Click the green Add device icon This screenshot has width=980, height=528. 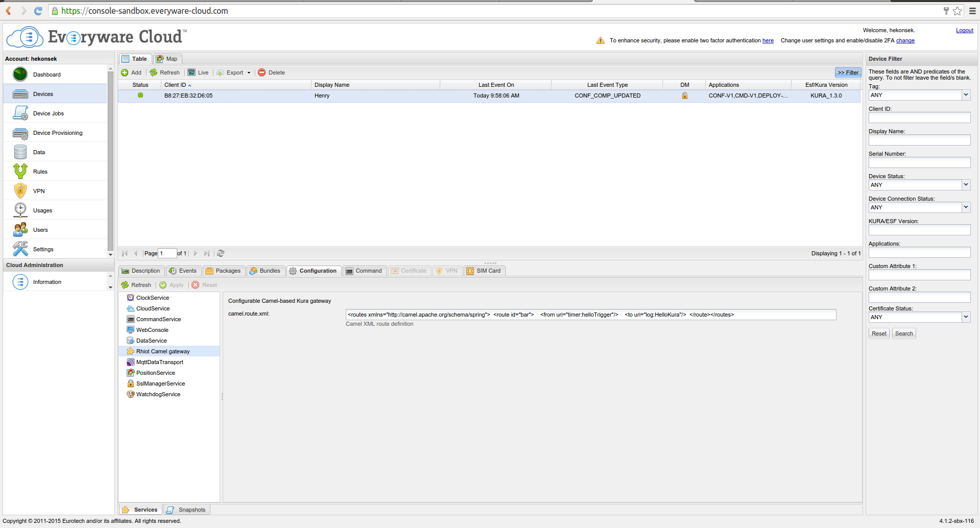coord(125,73)
